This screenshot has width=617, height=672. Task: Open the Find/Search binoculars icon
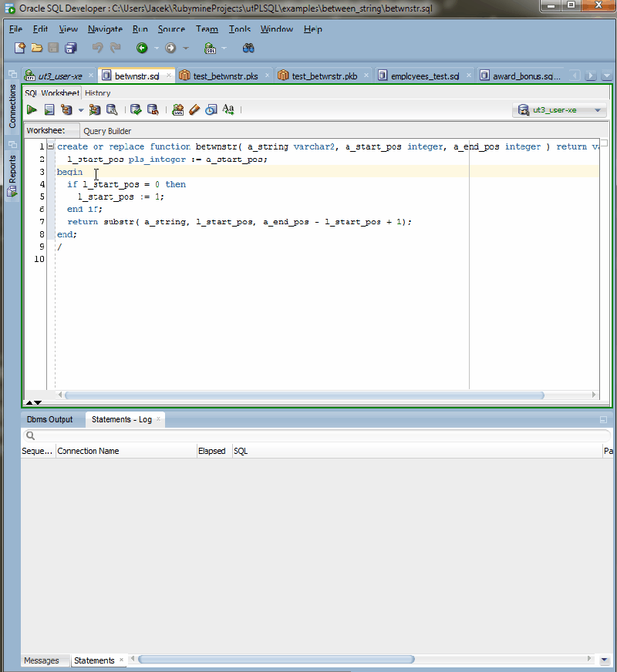(248, 48)
